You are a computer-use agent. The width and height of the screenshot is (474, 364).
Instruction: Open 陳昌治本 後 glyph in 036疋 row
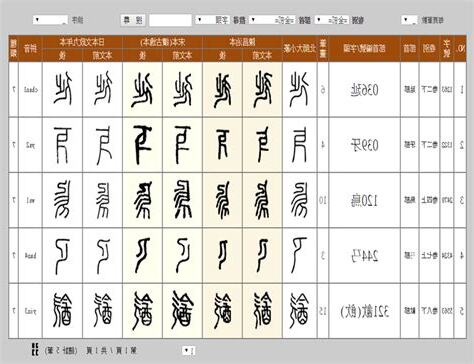pos(223,89)
